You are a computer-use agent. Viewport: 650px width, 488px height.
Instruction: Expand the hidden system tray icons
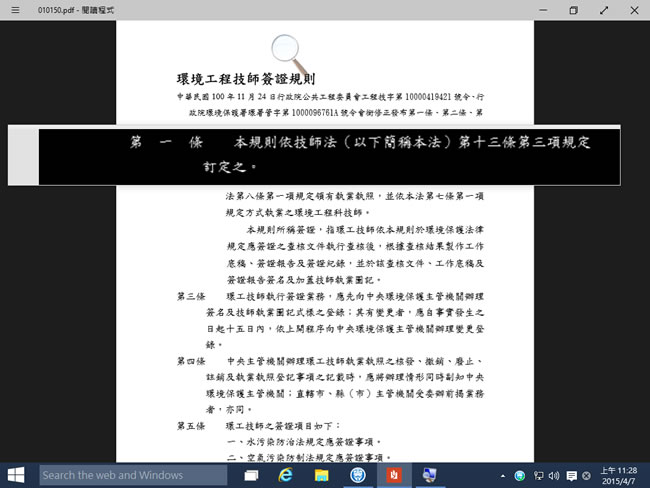tap(505, 474)
